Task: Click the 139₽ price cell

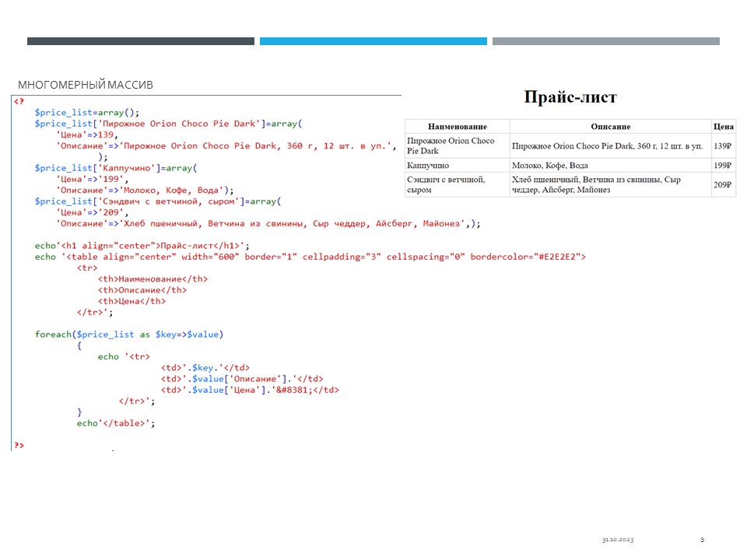Action: (x=723, y=146)
